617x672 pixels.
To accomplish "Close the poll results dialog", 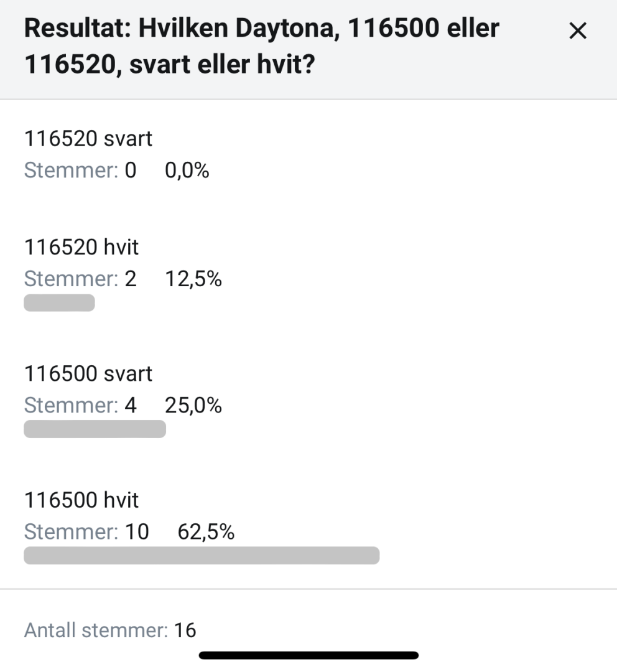I will pyautogui.click(x=578, y=31).
